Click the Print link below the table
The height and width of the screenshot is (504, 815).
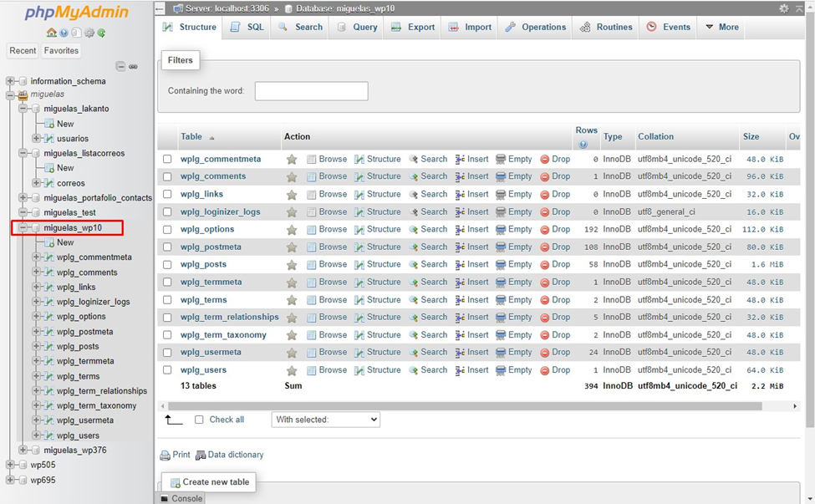(x=176, y=456)
